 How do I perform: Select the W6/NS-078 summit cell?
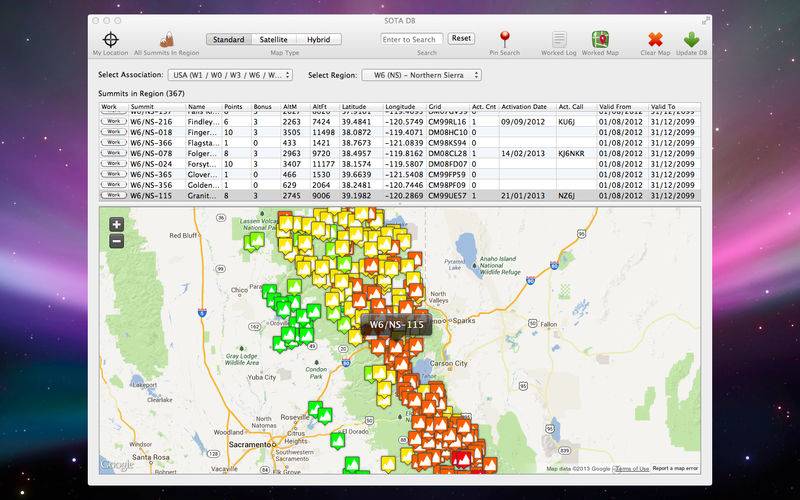(151, 154)
